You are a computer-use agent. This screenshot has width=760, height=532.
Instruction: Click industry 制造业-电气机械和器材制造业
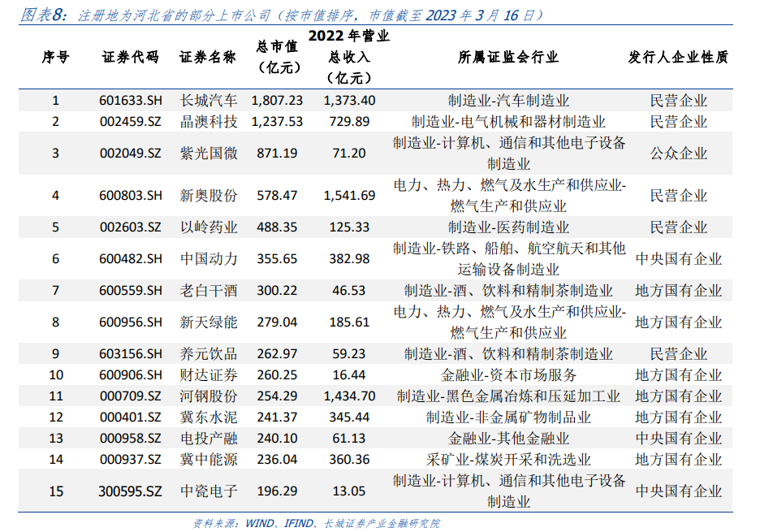point(508,121)
